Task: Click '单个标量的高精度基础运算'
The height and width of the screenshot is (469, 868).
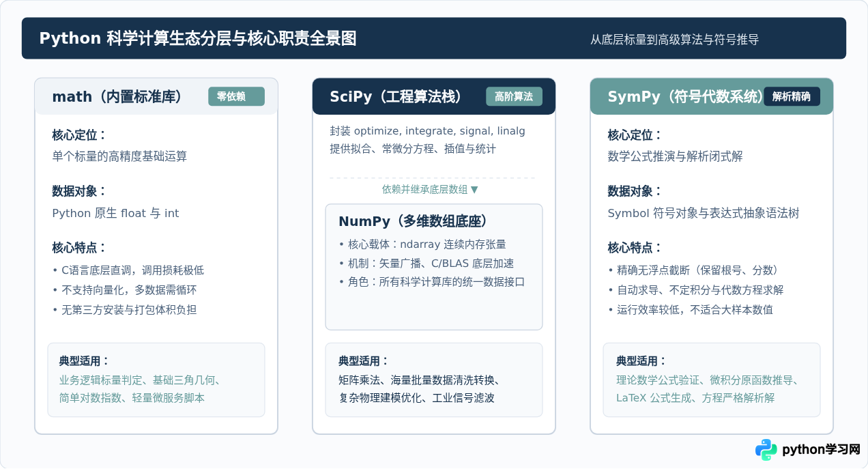Action: pyautogui.click(x=119, y=156)
